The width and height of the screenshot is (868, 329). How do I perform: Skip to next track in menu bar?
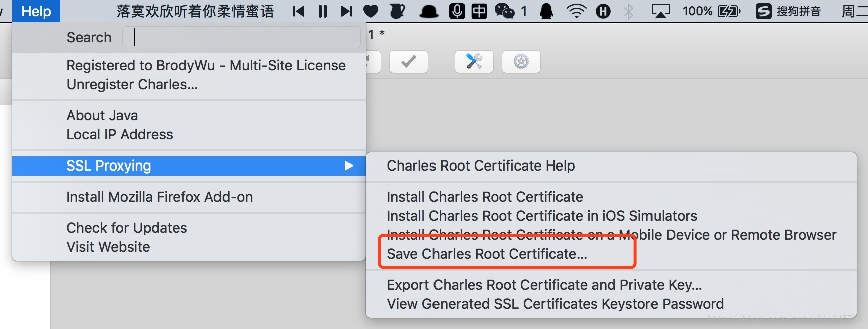[x=346, y=11]
